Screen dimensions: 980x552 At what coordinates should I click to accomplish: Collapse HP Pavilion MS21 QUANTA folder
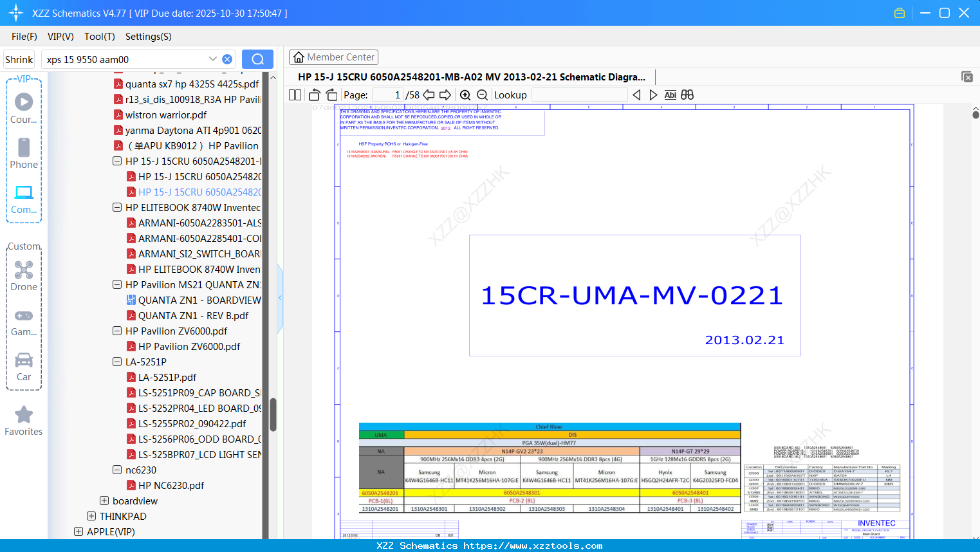coord(117,284)
